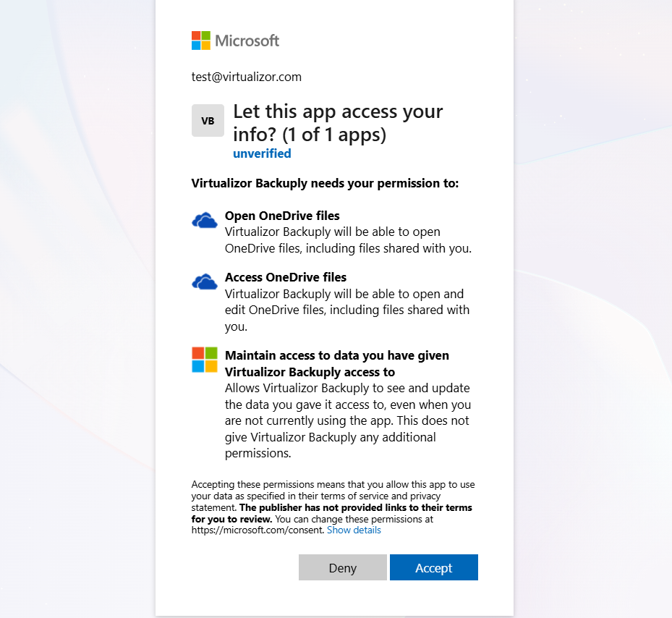Screen dimensions: 672x618
Task: Click the OneDrive icon beside Open OneDrive files
Action: click(x=205, y=221)
